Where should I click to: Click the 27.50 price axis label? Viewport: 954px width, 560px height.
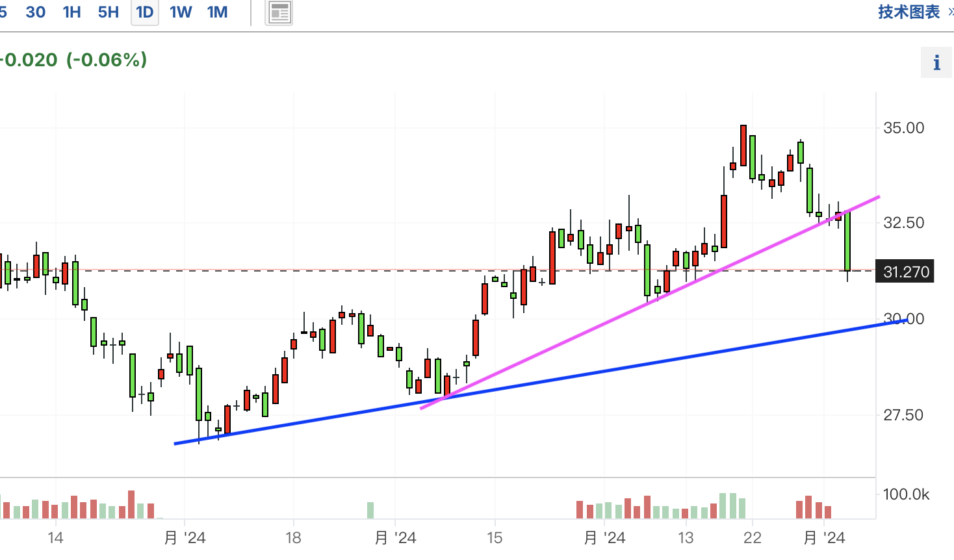pyautogui.click(x=903, y=415)
